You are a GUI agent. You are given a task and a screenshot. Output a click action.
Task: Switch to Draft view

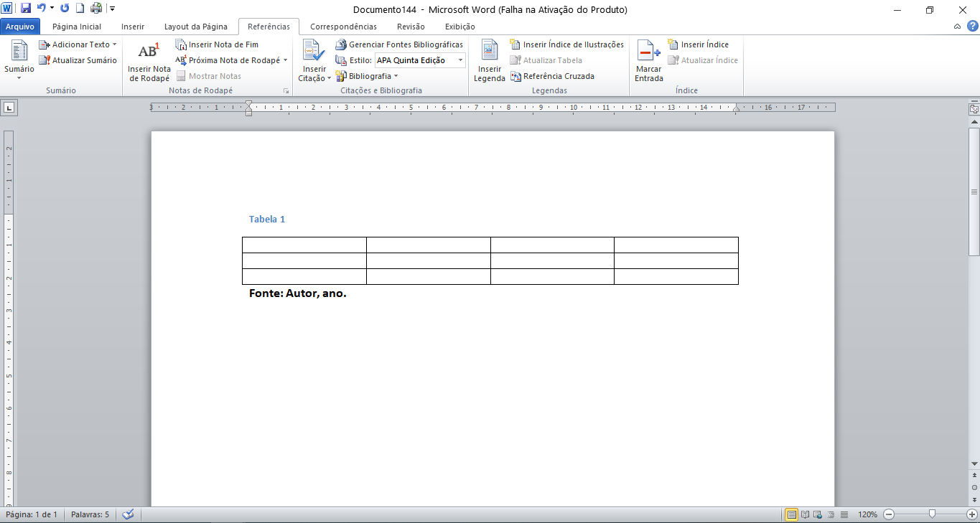(x=844, y=514)
